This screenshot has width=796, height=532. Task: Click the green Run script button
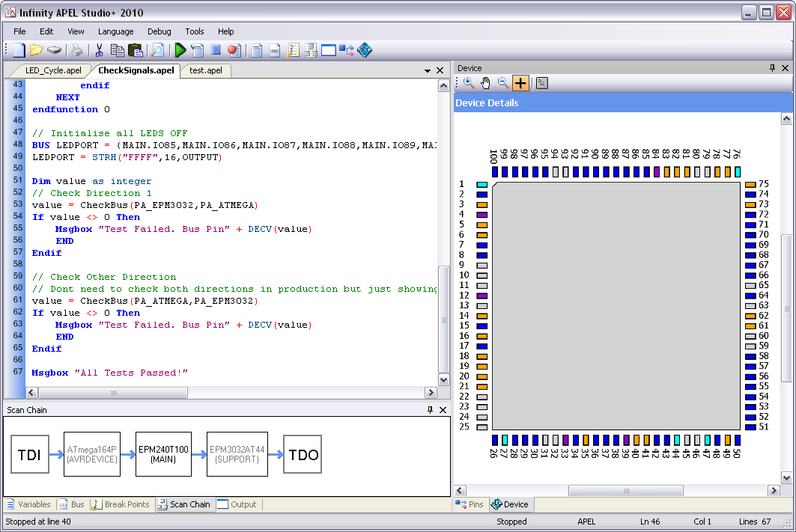[180, 50]
